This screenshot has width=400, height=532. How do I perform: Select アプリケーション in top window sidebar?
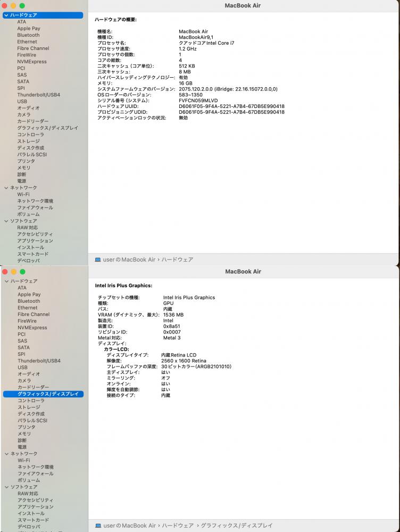35,241
